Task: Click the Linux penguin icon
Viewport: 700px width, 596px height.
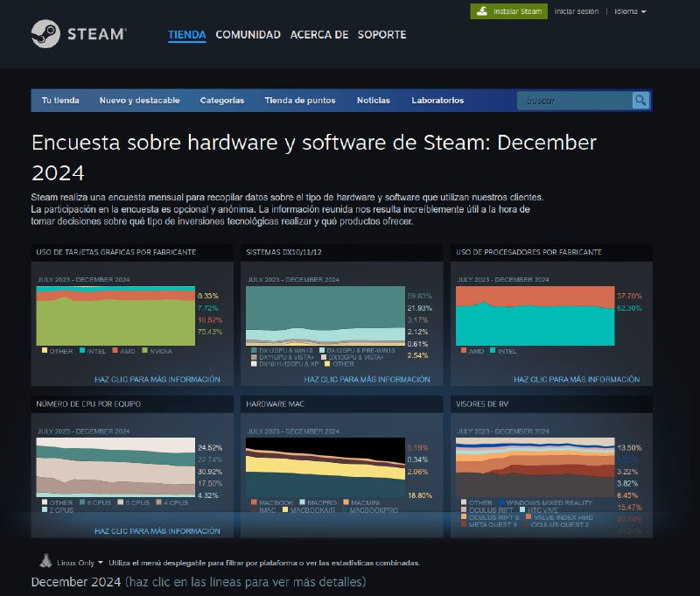Action: (45, 561)
